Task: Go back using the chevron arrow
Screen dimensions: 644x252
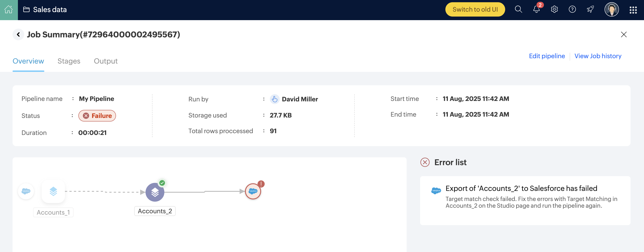Action: pos(18,34)
